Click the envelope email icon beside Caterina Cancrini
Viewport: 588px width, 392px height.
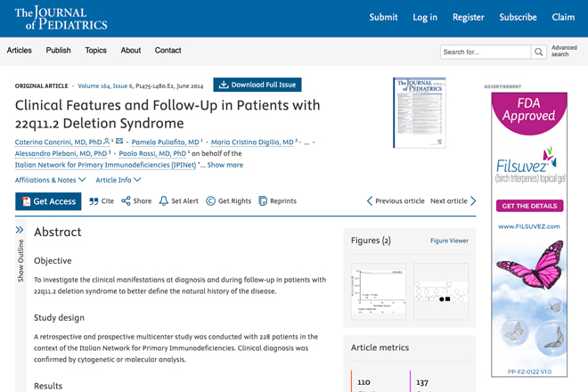119,141
